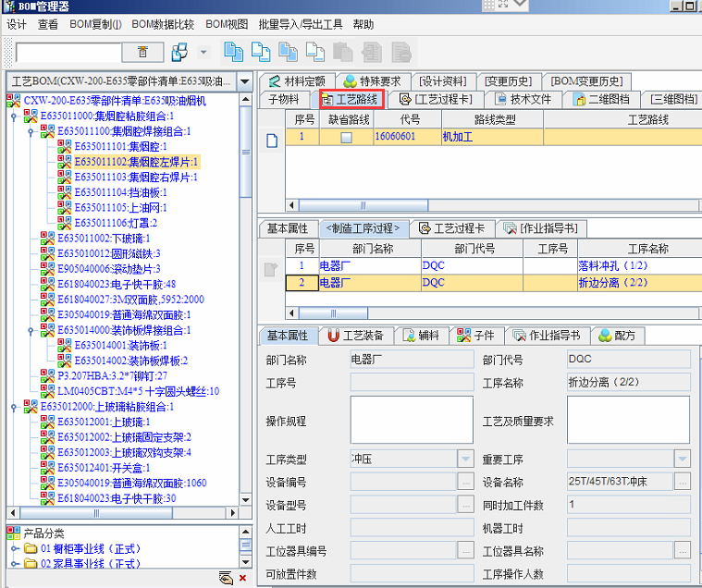This screenshot has width=702, height=588.
Task: Open the 工序类型 dropdown showing 冲压
Action: (x=466, y=459)
